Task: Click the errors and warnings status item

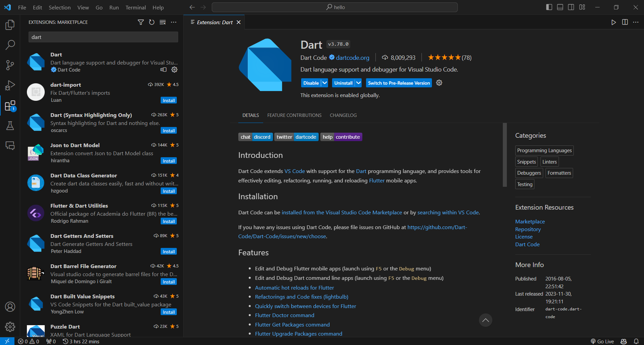Action: tap(29, 341)
